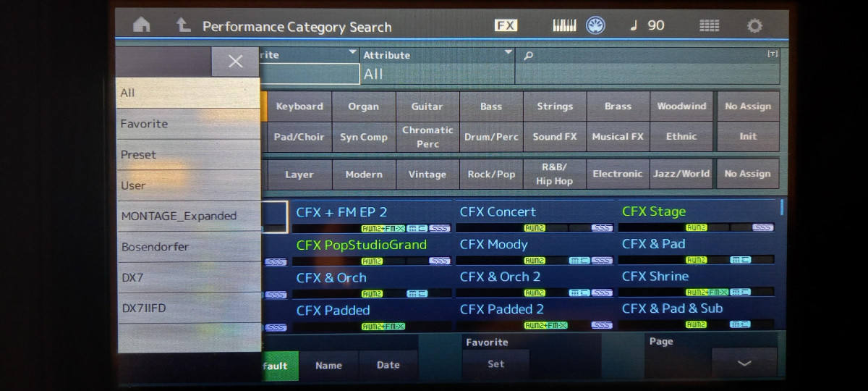Open the bank/favorite dropdown arrow
Image resolution: width=868 pixels, height=391 pixels.
(352, 54)
